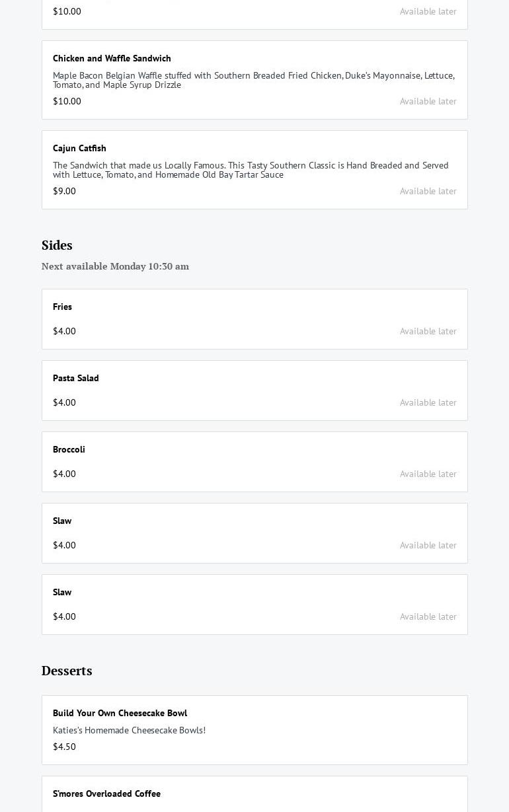Select the Cajun Catfish menu item
Image resolution: width=509 pixels, height=812 pixels.
pos(79,149)
